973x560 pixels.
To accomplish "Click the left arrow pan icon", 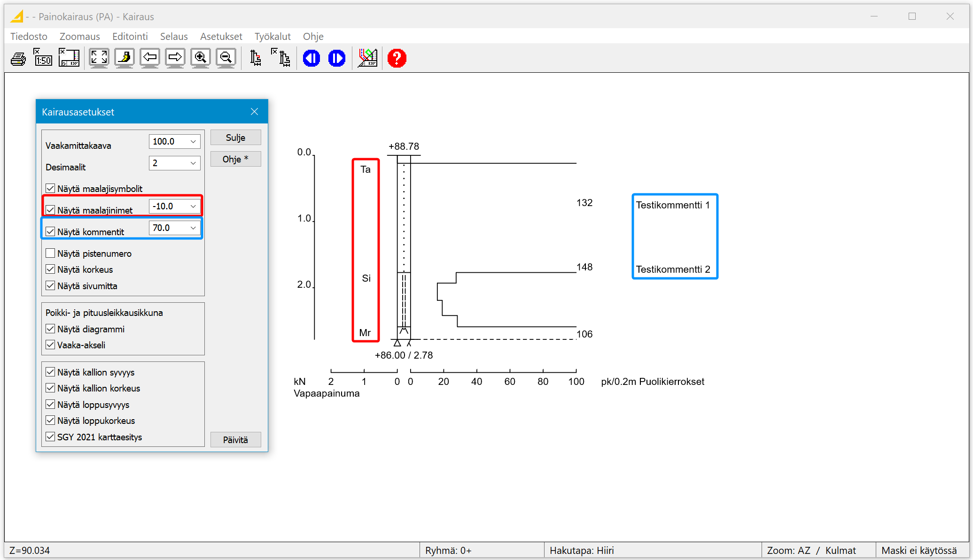I will [150, 58].
